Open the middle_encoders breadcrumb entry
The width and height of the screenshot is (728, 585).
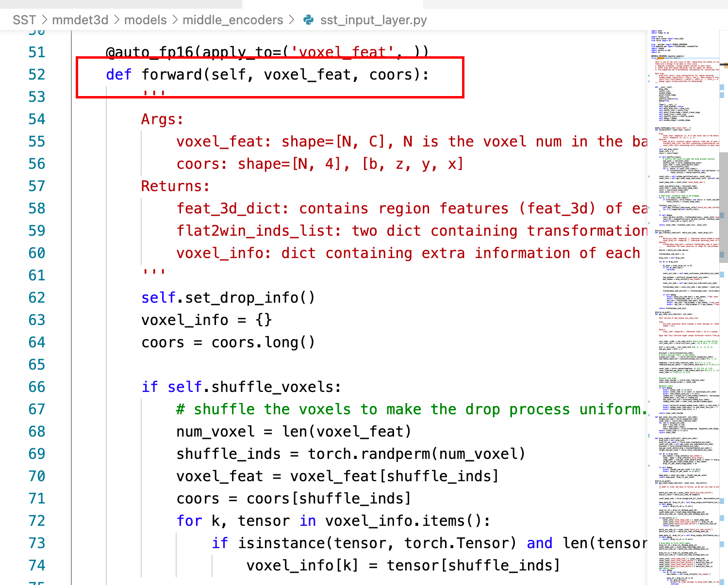233,20
